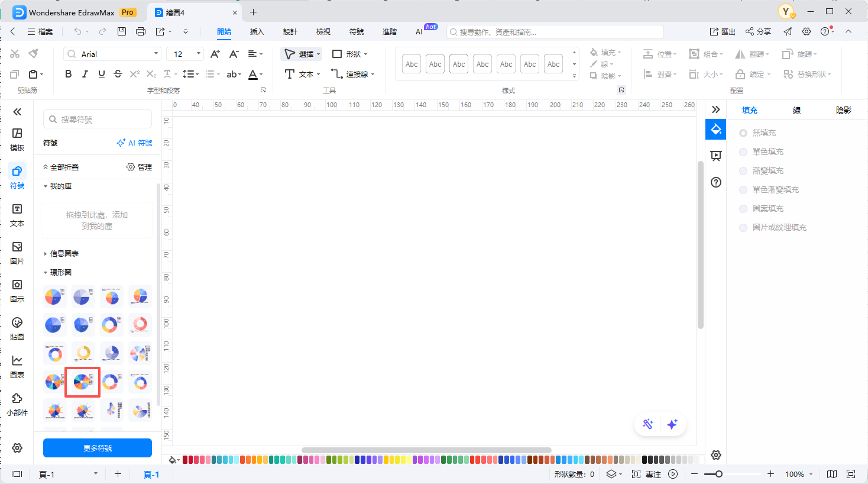Expand the 信息圖表 symbol category
This screenshot has height=484, width=868.
64,254
